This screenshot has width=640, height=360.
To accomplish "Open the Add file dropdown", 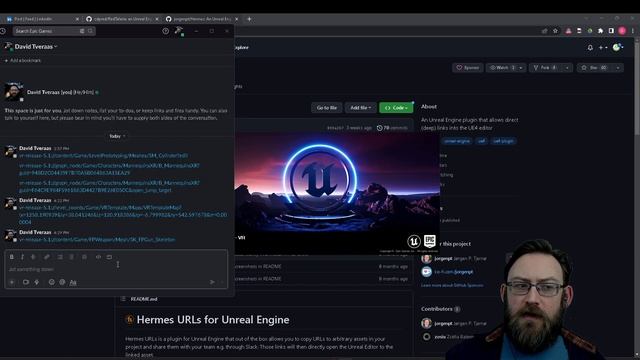I will (360, 108).
